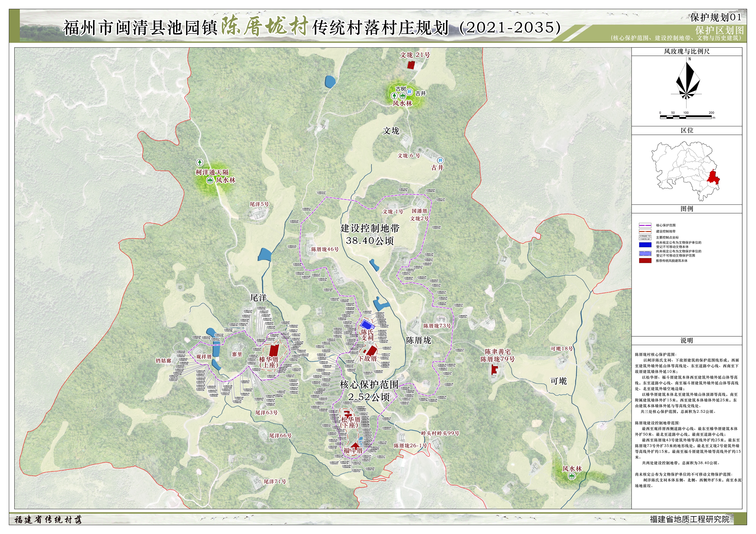Click the 文垅 1号 label
Viewport: 756px width, 534px height.
[x=393, y=211]
